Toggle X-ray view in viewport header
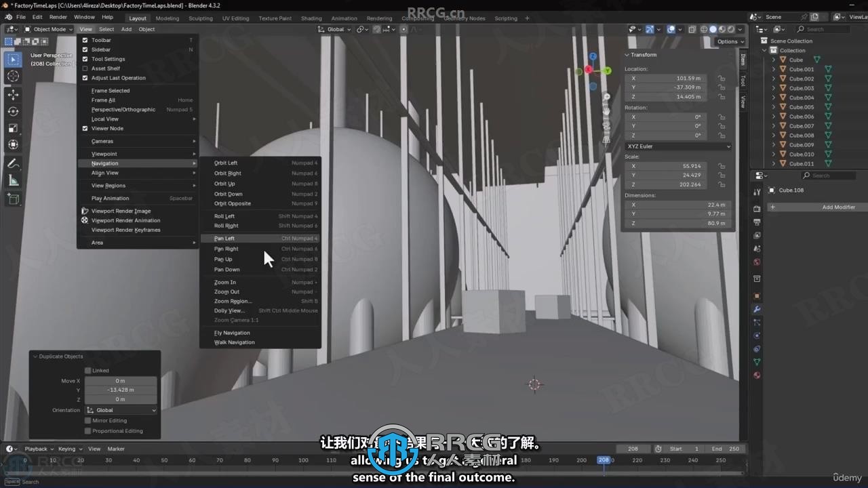This screenshot has width=868, height=488. pos(692,29)
